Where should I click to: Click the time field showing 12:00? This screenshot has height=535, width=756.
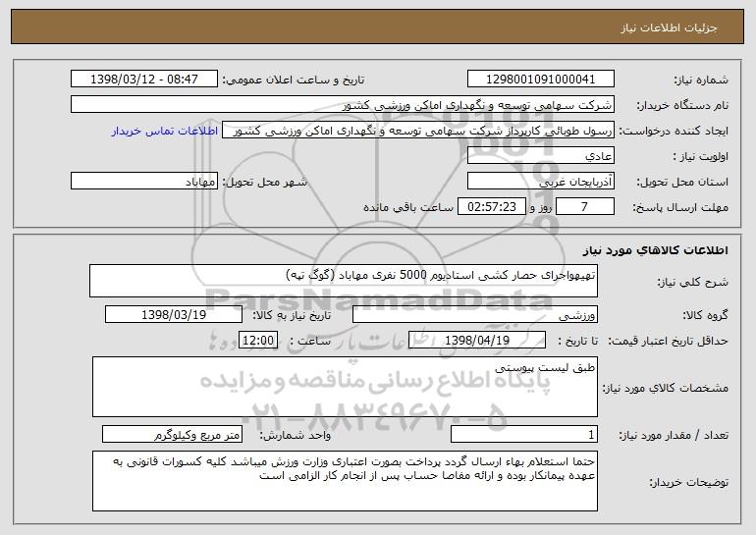point(258,341)
